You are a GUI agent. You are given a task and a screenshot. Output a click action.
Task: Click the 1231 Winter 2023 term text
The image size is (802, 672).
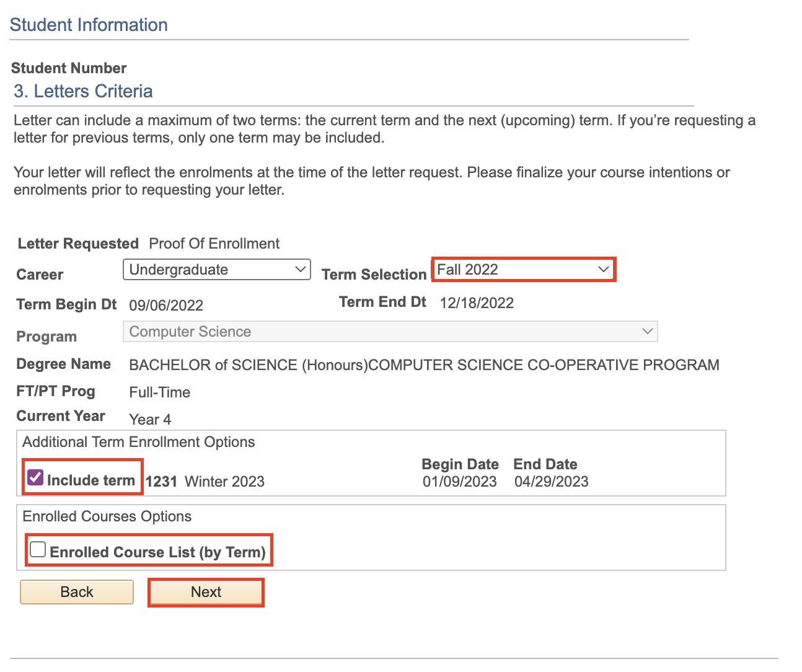[205, 482]
